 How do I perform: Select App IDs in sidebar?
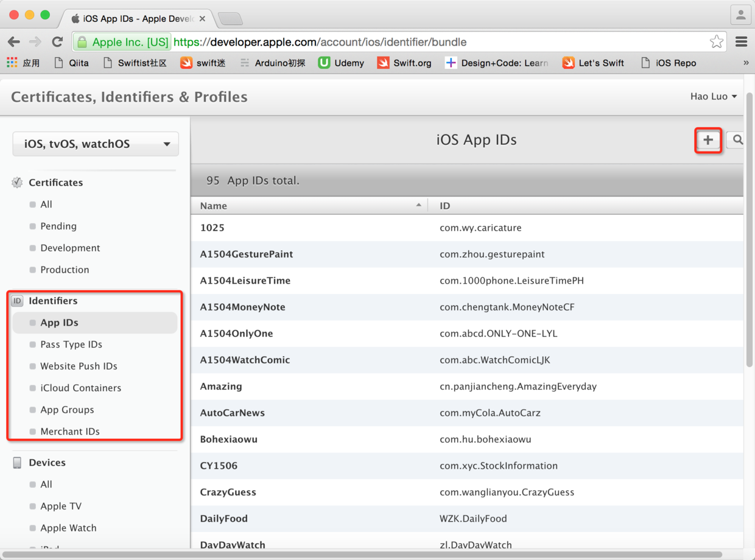click(94, 323)
